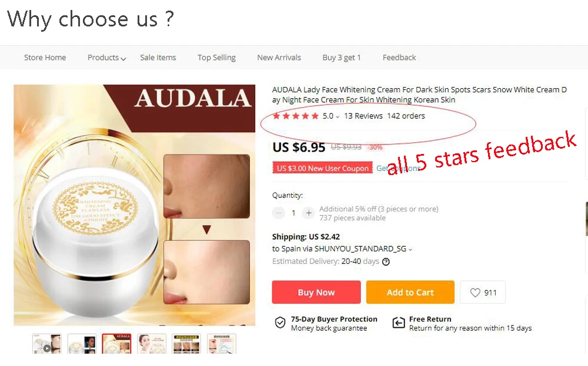Viewport: 588px width, 366px height.
Task: Click the five-star rating icons
Action: tap(296, 116)
